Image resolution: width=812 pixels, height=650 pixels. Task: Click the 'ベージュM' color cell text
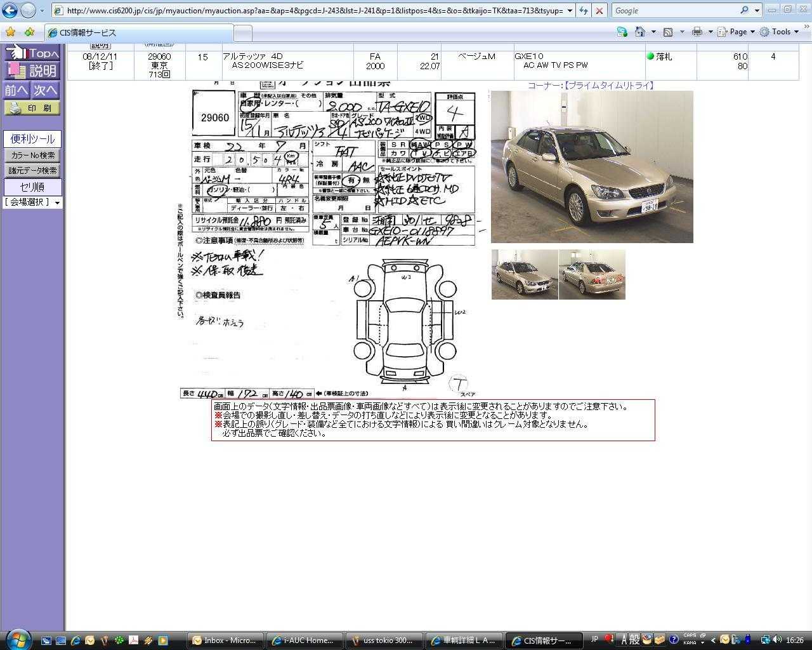pos(476,56)
